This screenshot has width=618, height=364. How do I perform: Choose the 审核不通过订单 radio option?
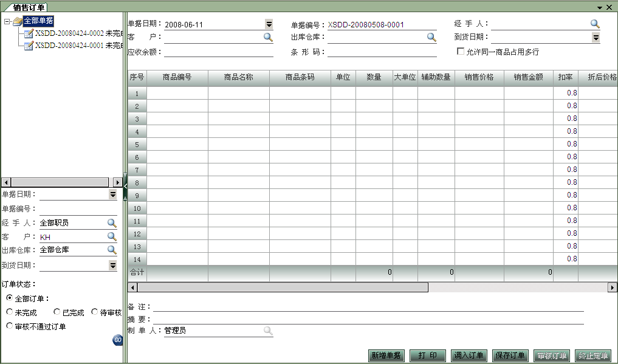[x=9, y=326]
